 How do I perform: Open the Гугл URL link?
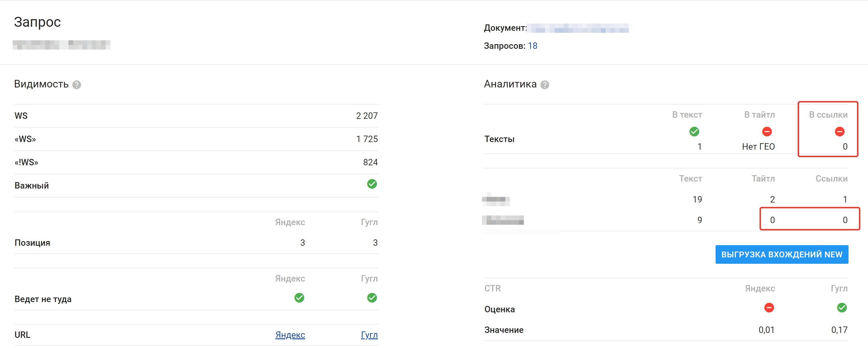coord(369,335)
